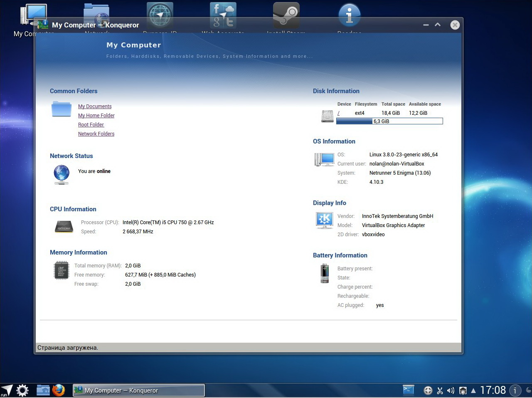The height and width of the screenshot is (398, 532).
Task: Open the Web Accounts desktop icon
Action: tap(223, 15)
